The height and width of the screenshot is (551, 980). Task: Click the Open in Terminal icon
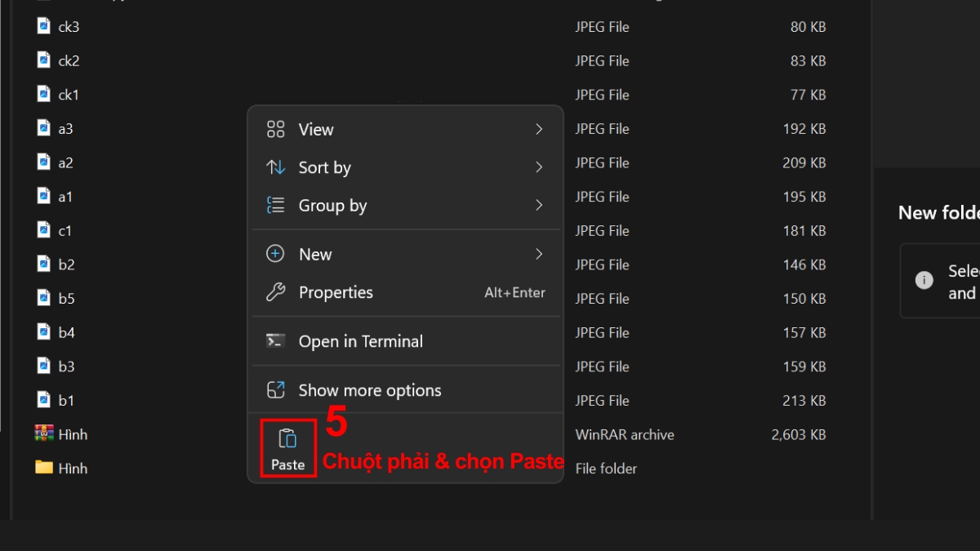point(276,341)
